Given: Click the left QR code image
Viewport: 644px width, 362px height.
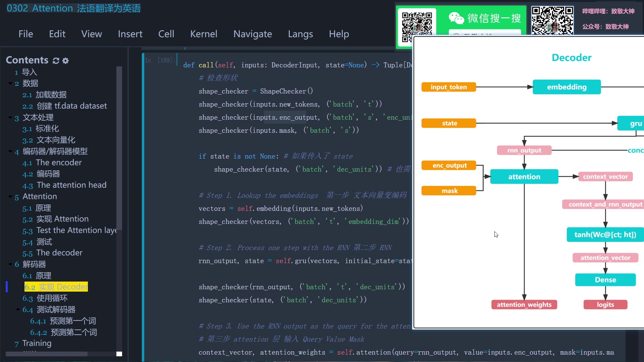Looking at the screenshot, I should coord(417,23).
